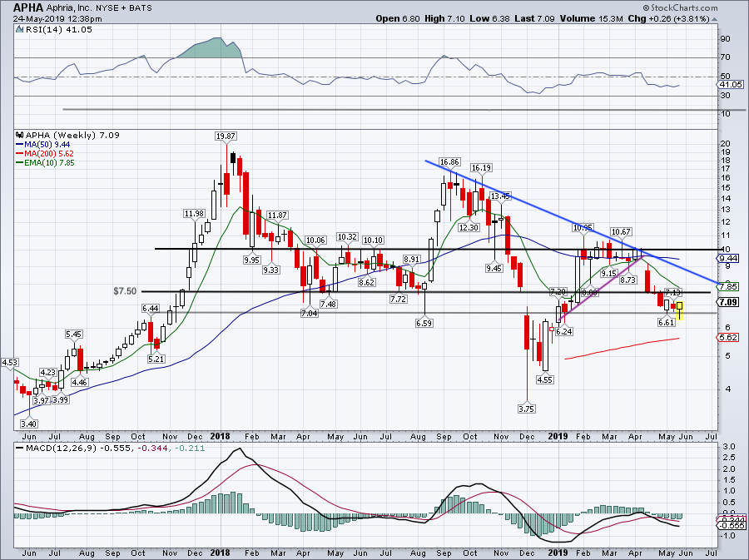Click the 6.44 price label
The image size is (749, 560).
click(150, 309)
